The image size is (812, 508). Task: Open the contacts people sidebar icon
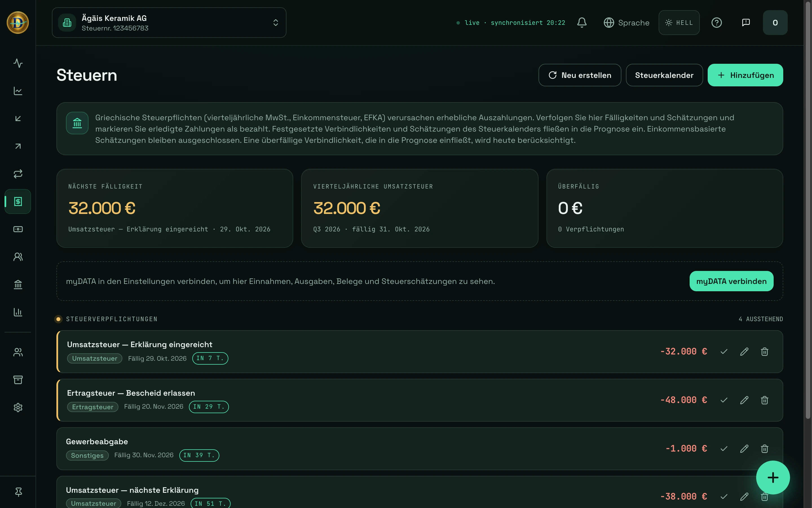[18, 257]
